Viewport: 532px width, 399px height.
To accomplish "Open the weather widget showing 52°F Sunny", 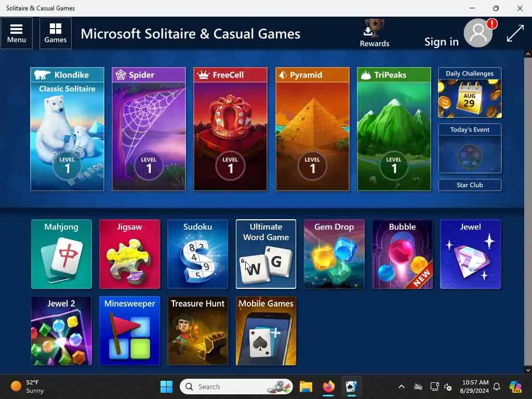I will [28, 387].
